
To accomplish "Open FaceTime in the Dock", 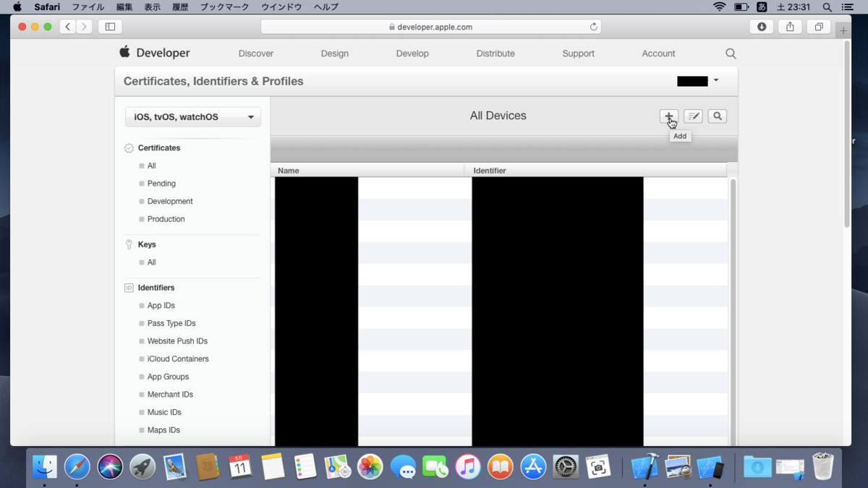I will point(435,467).
